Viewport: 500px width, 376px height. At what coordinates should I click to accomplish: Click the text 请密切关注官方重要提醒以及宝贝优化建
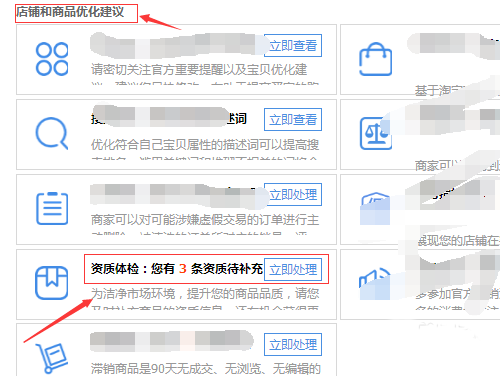tap(199, 70)
